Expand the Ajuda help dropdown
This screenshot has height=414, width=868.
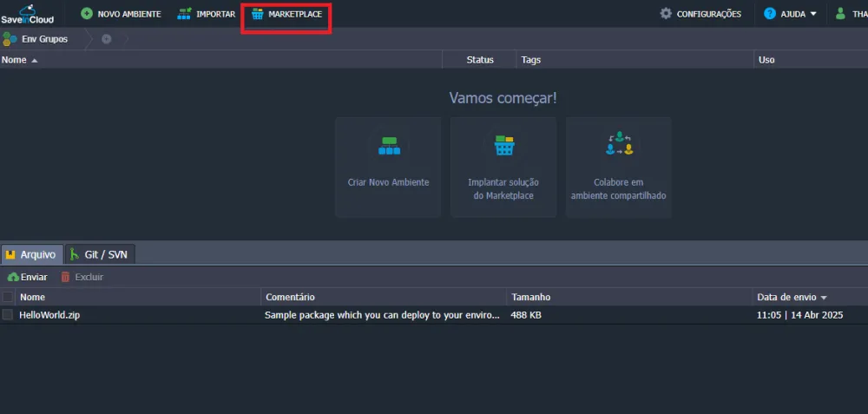pos(791,14)
